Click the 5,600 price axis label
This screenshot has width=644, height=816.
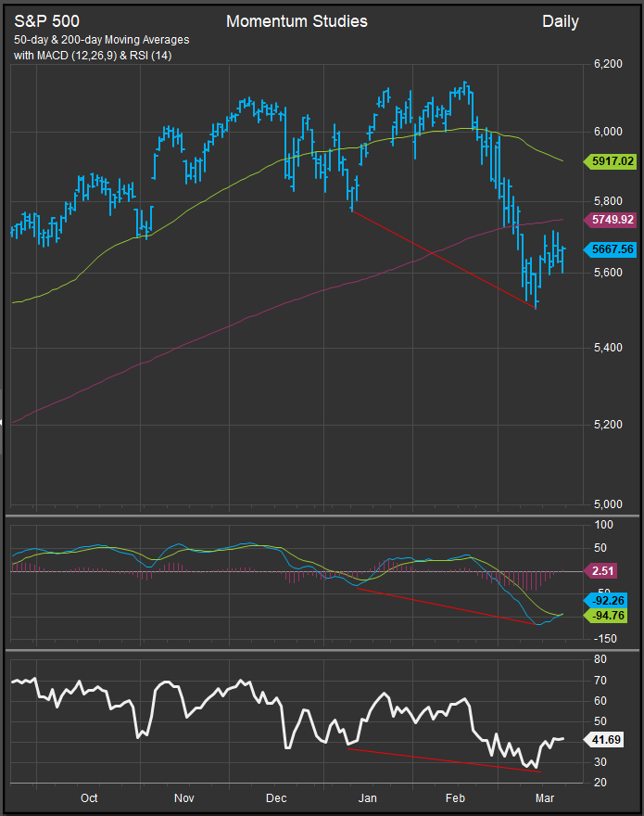click(608, 273)
